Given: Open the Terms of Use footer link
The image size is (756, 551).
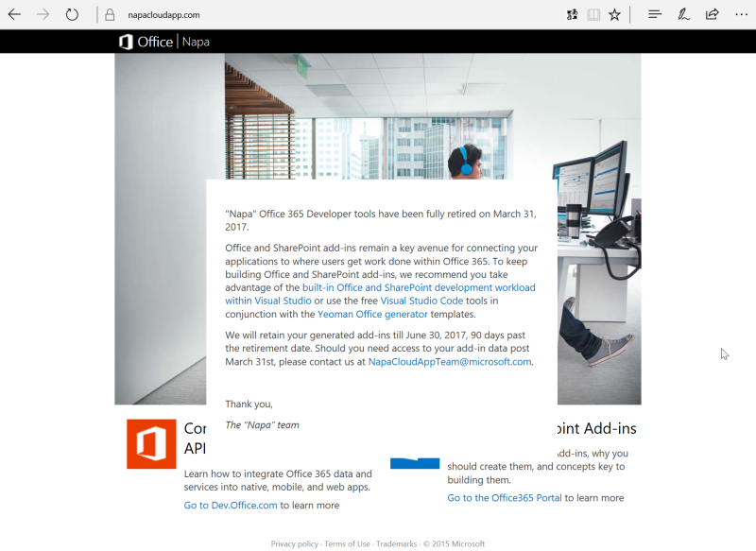Looking at the screenshot, I should pos(347,543).
